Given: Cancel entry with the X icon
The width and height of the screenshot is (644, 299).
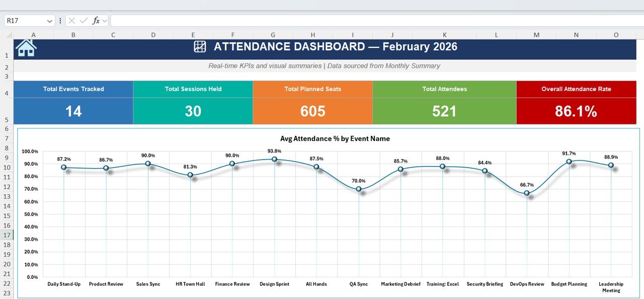Looking at the screenshot, I should pyautogui.click(x=72, y=21).
